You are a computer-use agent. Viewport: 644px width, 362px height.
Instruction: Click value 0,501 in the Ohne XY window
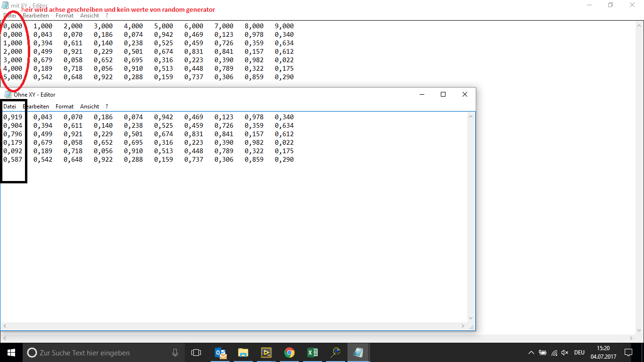click(x=133, y=134)
